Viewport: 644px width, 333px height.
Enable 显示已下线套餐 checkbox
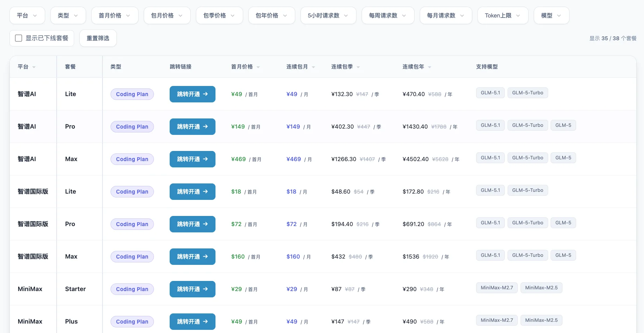(19, 38)
